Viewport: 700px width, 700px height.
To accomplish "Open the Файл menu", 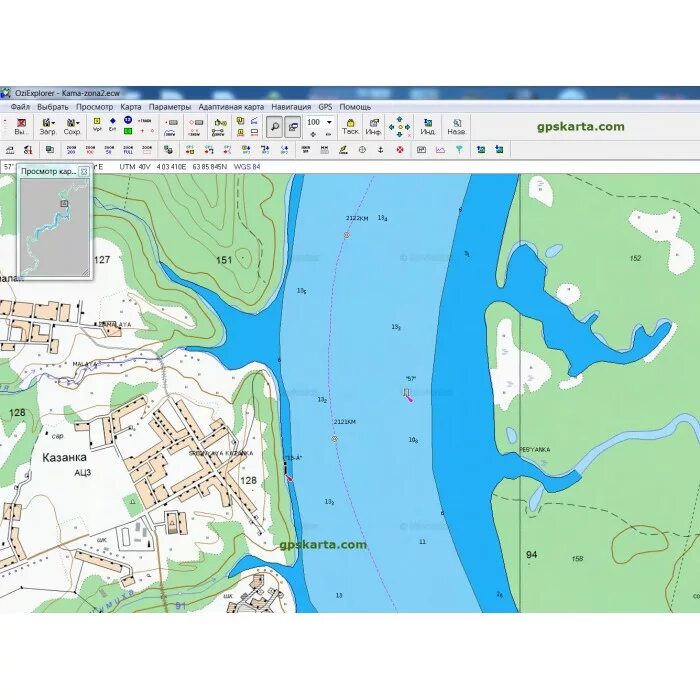I will coord(20,107).
